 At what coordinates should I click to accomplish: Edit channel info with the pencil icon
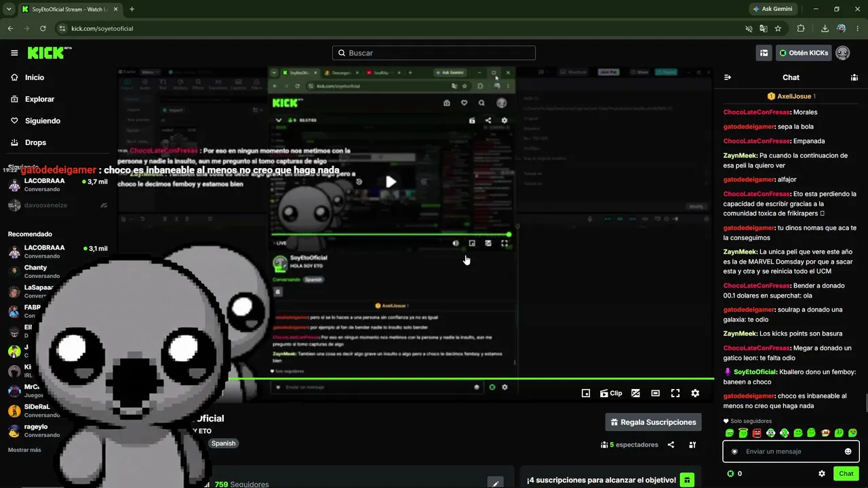tap(496, 483)
